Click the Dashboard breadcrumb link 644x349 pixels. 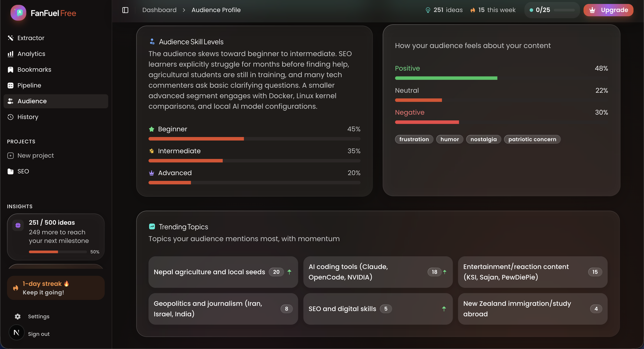click(159, 10)
